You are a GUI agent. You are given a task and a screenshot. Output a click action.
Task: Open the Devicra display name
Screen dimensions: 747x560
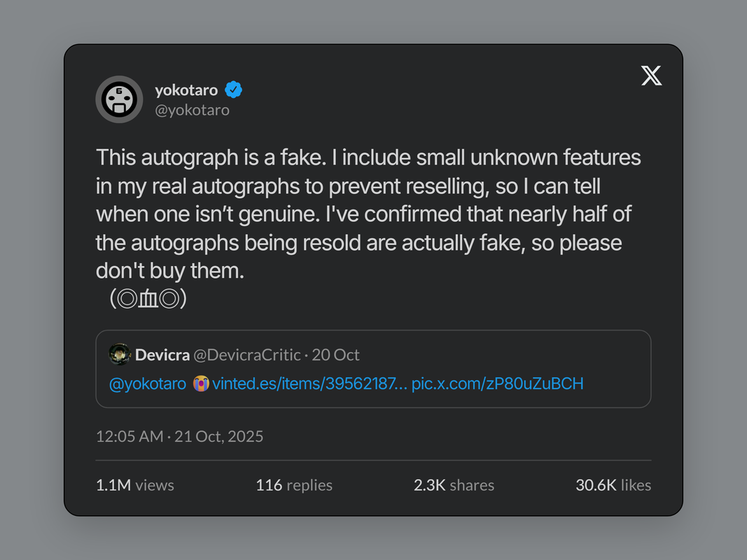pos(162,355)
